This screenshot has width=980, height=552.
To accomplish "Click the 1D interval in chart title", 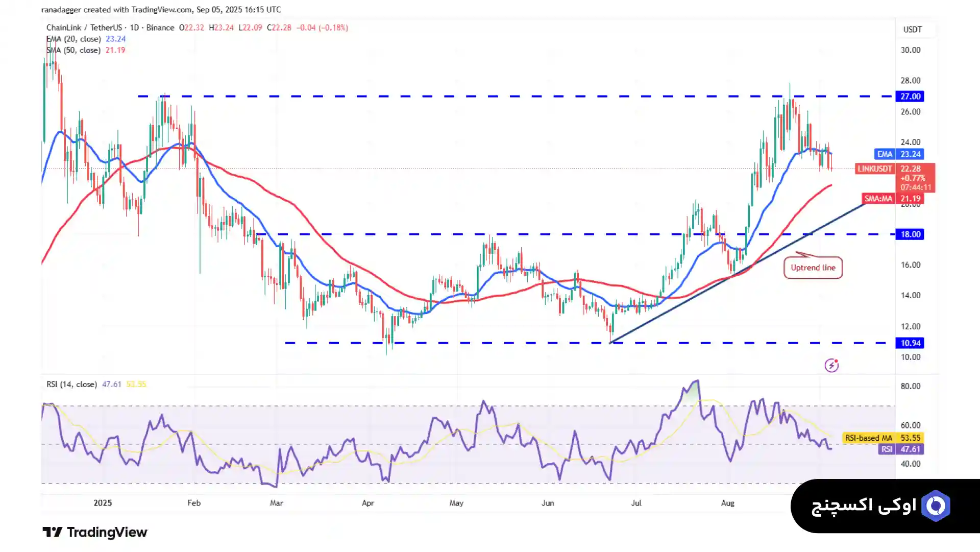I will coord(134,28).
